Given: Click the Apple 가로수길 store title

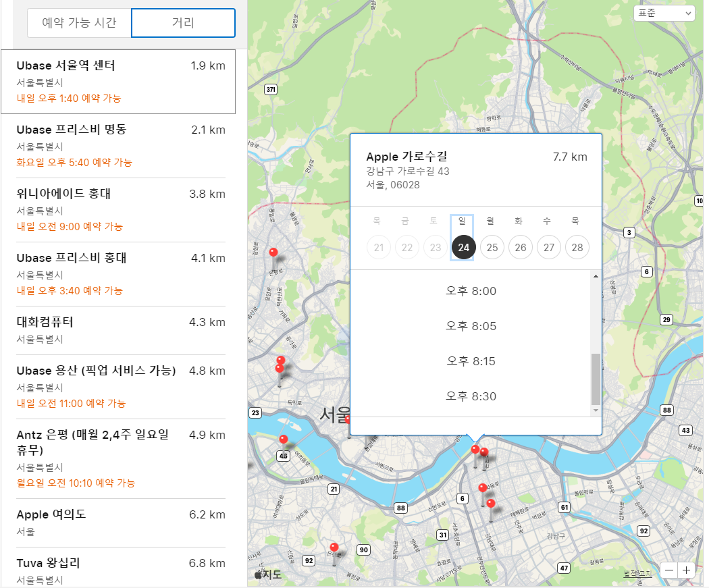Looking at the screenshot, I should 406,157.
